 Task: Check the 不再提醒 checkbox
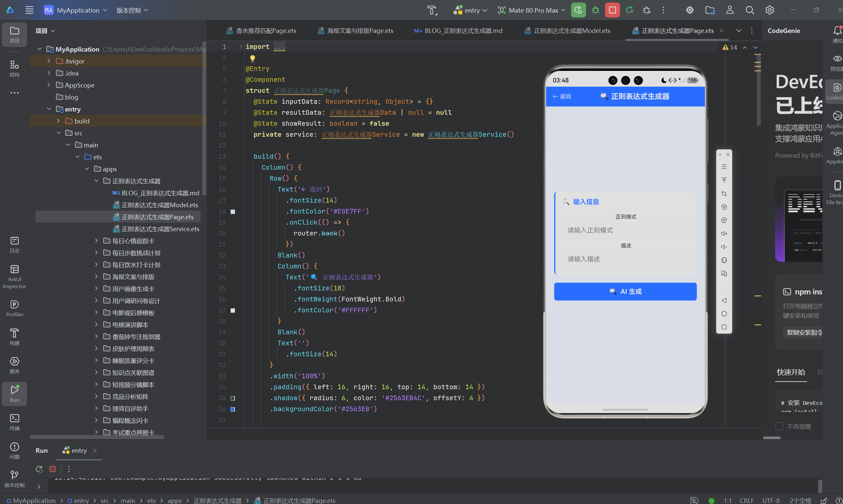click(779, 426)
